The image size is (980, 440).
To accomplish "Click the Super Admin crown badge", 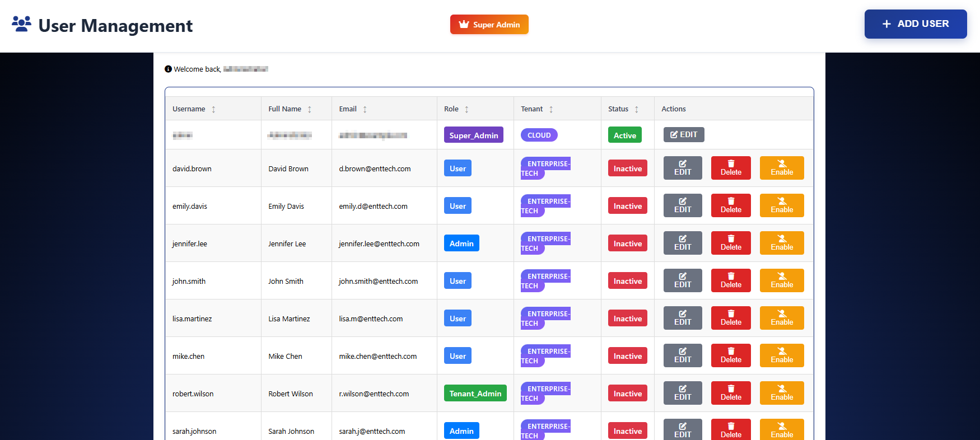I will pyautogui.click(x=489, y=25).
